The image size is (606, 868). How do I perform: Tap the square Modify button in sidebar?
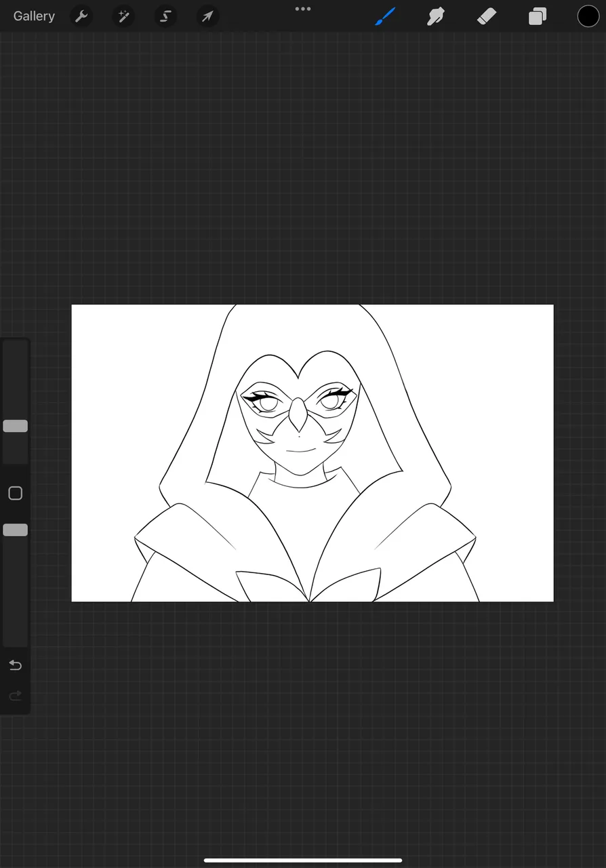tap(15, 493)
